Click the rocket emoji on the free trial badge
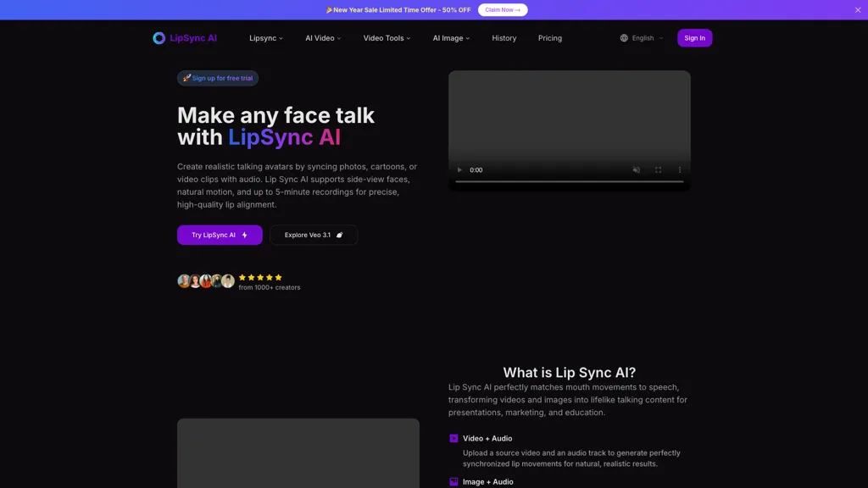Screen dimensions: 868x488 pos(186,77)
